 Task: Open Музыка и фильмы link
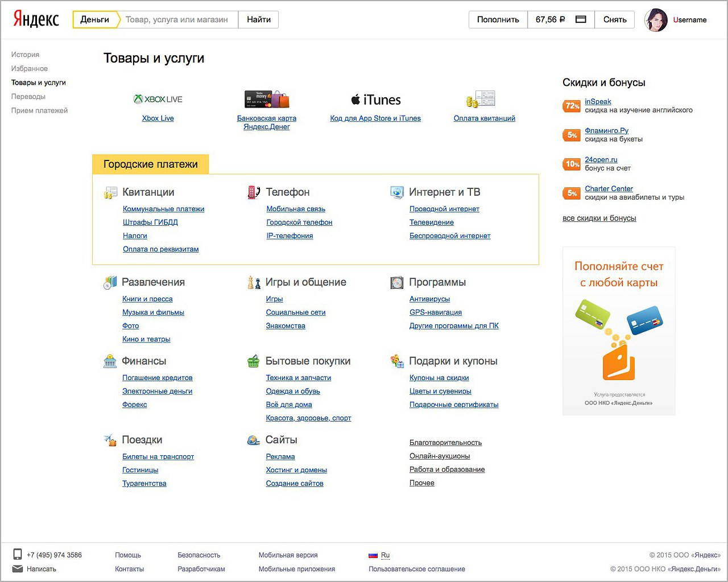coord(153,312)
